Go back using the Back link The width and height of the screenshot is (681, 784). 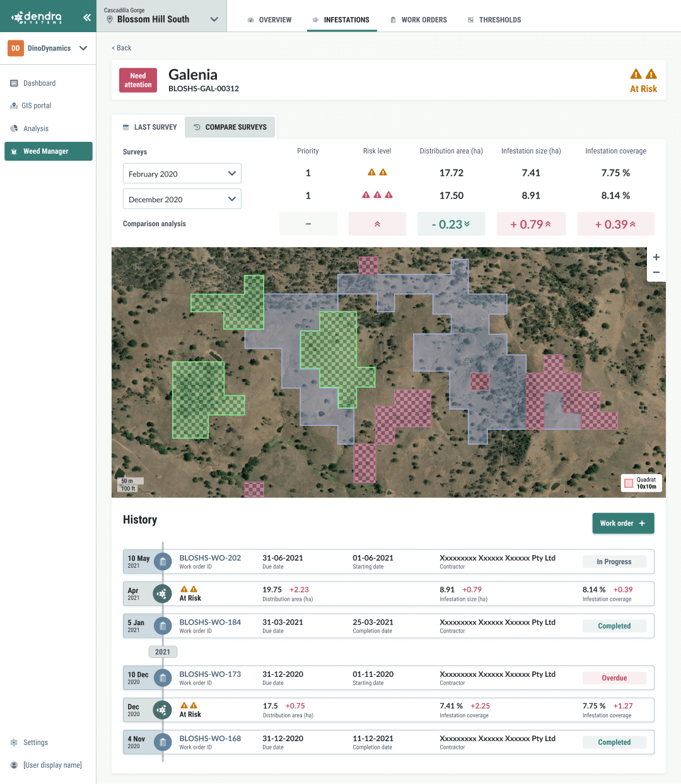pos(122,48)
